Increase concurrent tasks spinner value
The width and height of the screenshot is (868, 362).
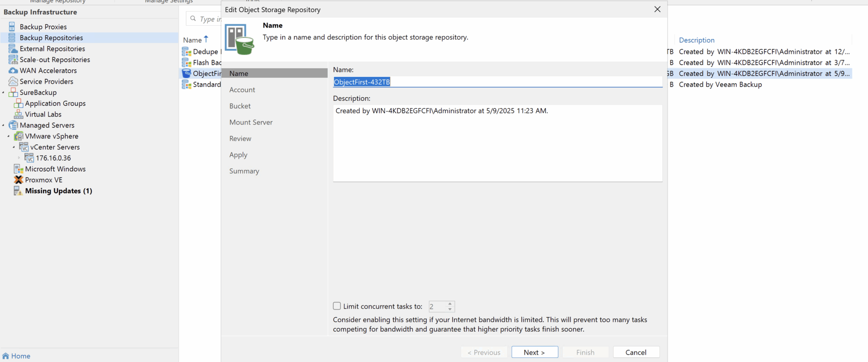pyautogui.click(x=450, y=304)
